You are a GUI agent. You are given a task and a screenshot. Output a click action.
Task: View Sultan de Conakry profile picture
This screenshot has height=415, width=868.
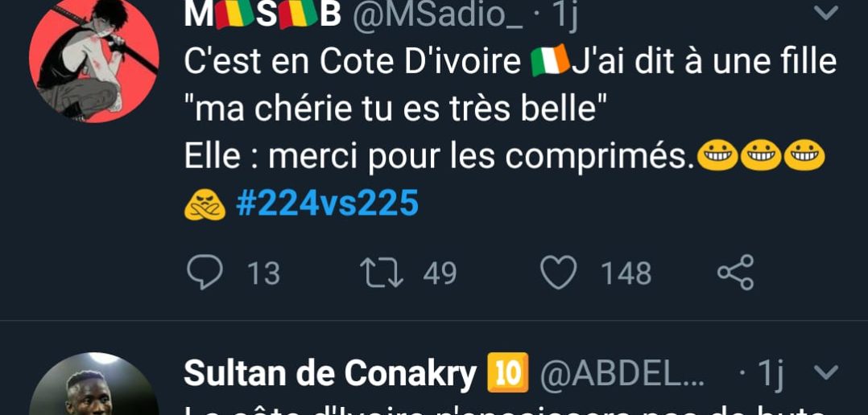(x=94, y=384)
